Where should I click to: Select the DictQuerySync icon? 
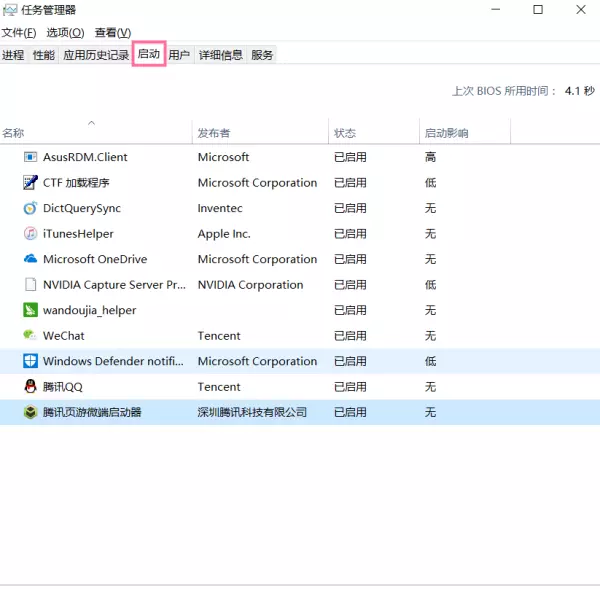pos(30,208)
